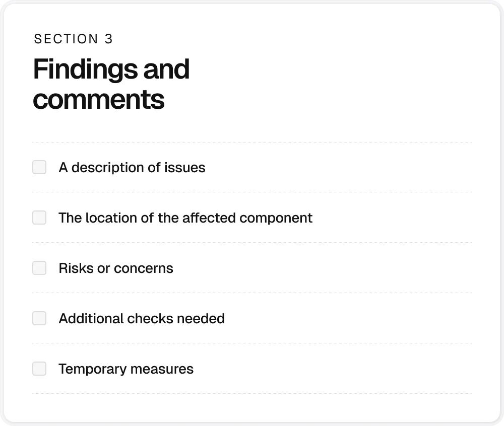This screenshot has height=426, width=504.
Task: Click the 'Location of the affected component' label
Action: click(x=186, y=218)
